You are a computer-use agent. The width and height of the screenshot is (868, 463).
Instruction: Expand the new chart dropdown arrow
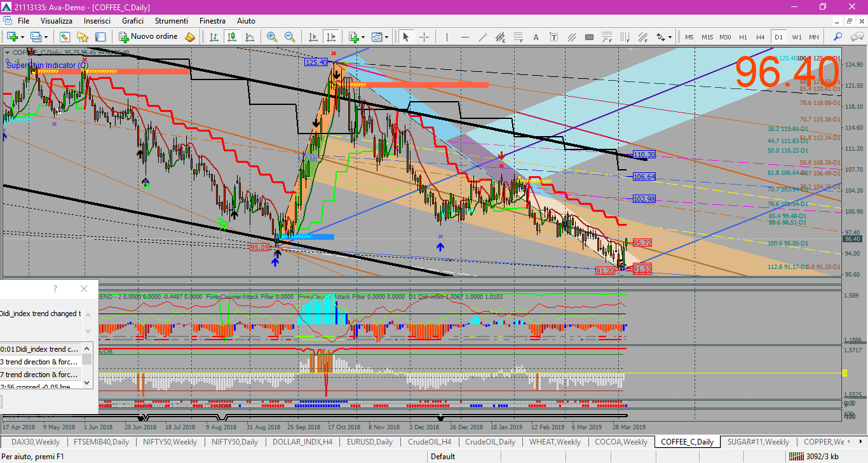point(22,37)
